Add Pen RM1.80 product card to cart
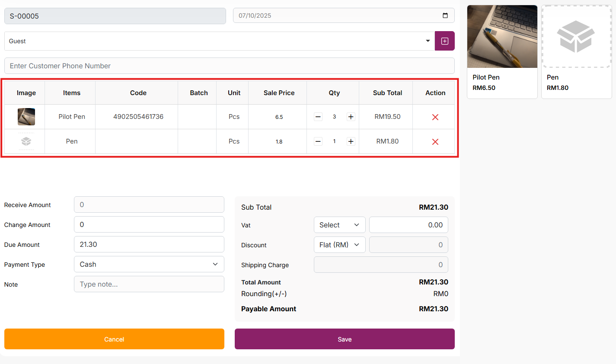This screenshot has height=364, width=616. (x=576, y=51)
